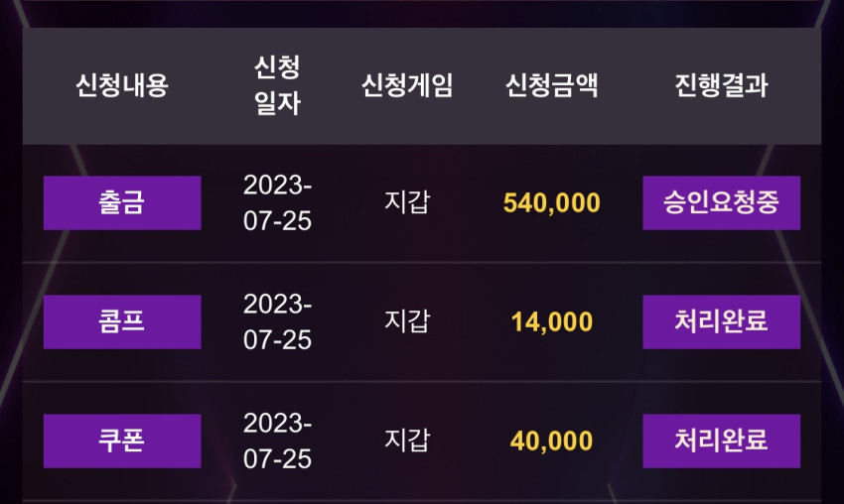
Task: Click 지갑 in the 출금 row
Action: (x=407, y=202)
